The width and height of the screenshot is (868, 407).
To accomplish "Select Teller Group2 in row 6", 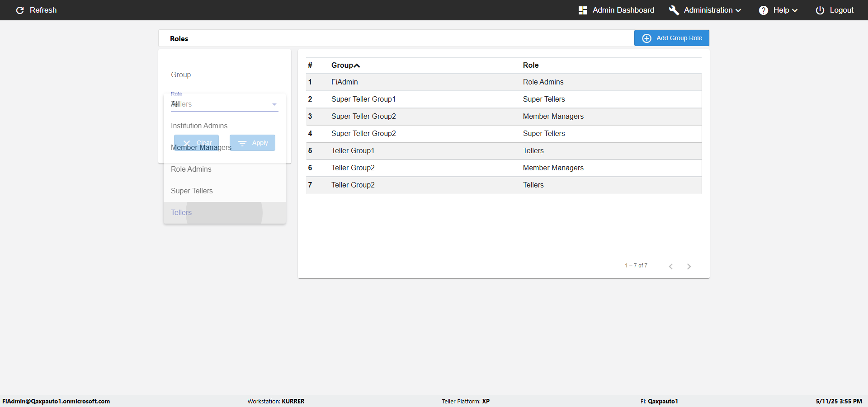I will coord(353,168).
